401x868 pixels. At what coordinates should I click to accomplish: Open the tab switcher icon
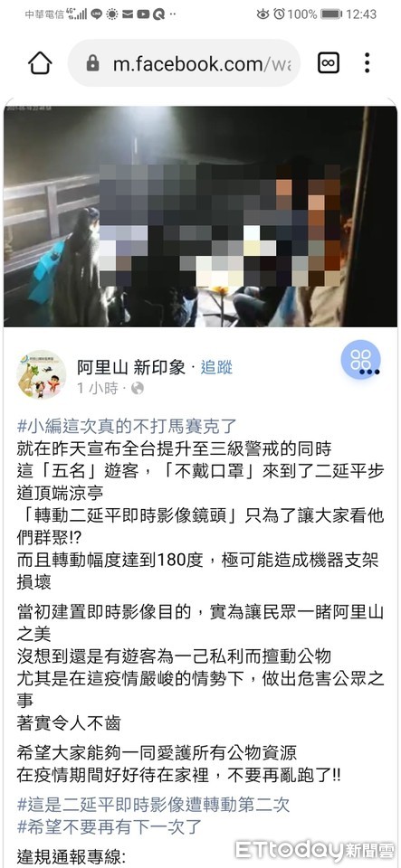tap(328, 63)
